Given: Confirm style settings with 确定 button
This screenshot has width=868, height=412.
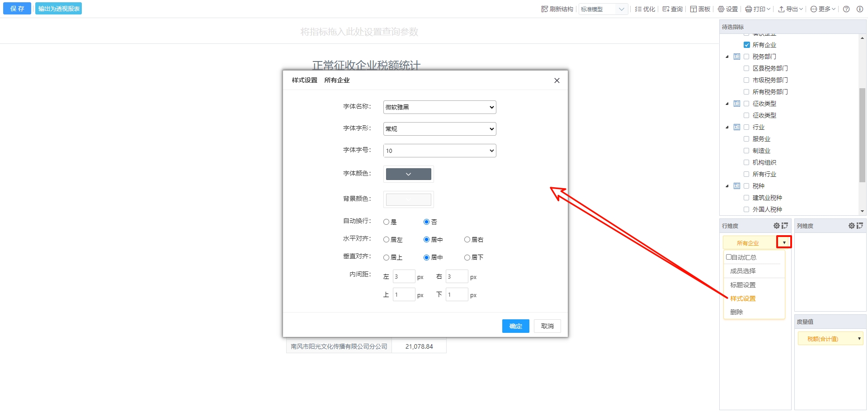Looking at the screenshot, I should click(x=515, y=326).
